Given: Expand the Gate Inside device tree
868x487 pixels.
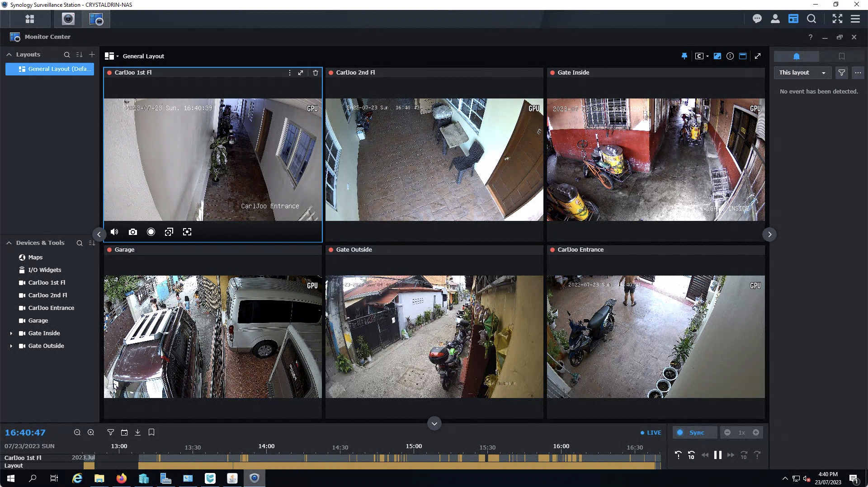Looking at the screenshot, I should tap(11, 333).
